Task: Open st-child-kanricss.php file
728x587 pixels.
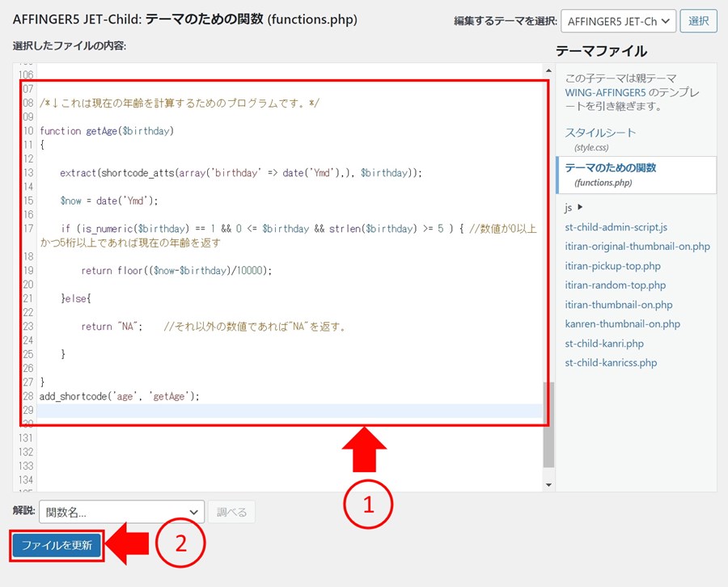Action: [611, 363]
